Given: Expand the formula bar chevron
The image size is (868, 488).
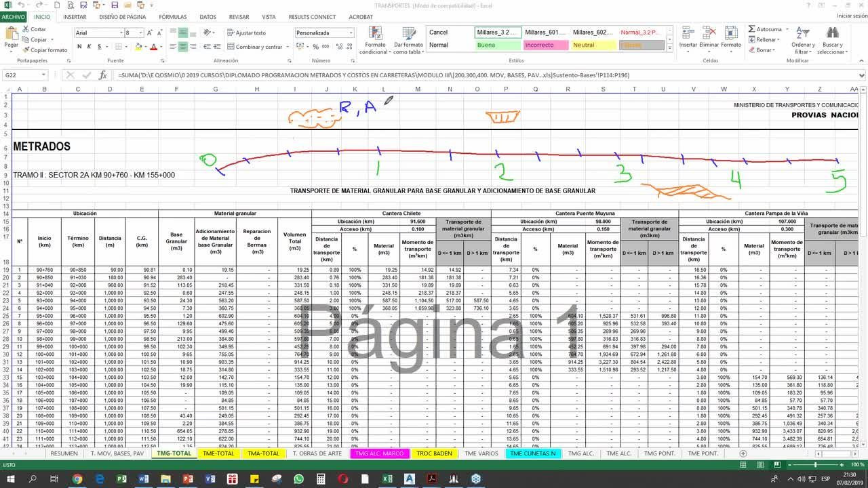Looking at the screenshot, I should (861, 75).
